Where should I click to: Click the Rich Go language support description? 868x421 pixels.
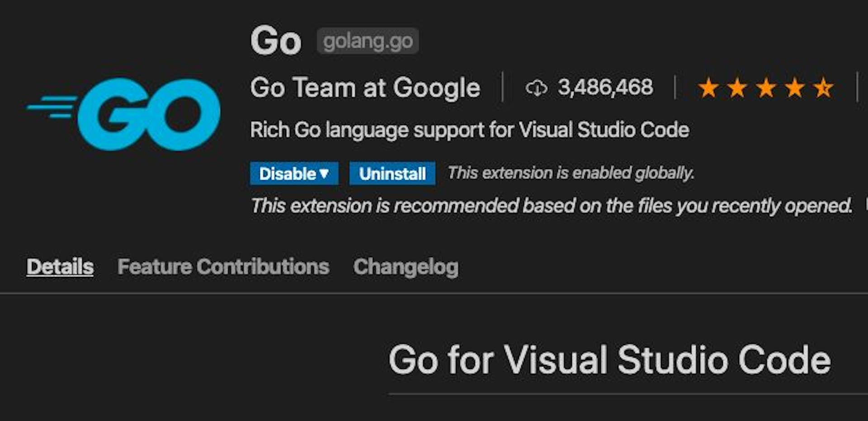tap(470, 130)
